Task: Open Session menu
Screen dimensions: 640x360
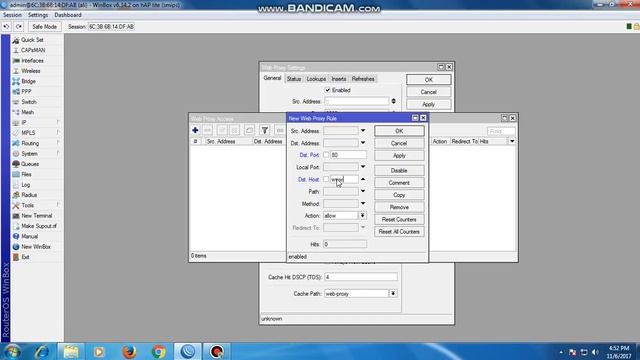Action: [12, 15]
